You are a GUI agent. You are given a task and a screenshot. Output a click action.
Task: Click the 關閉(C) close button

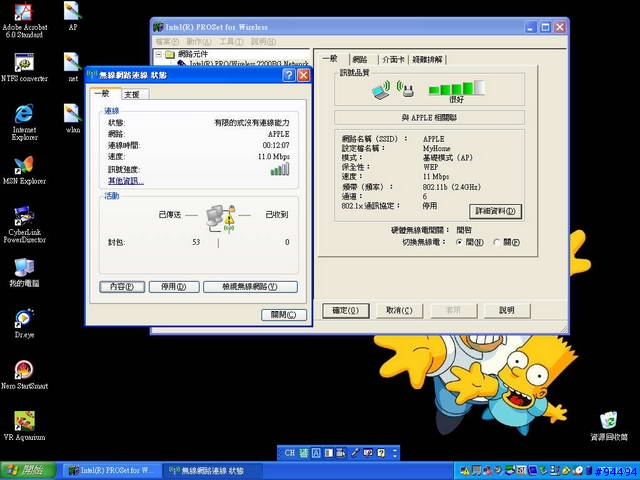(x=284, y=315)
